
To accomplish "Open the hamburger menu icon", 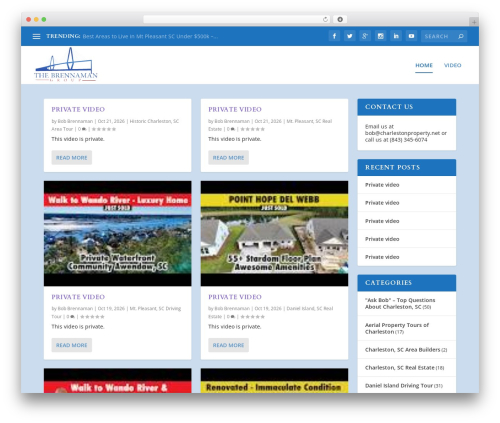I will pyautogui.click(x=36, y=36).
